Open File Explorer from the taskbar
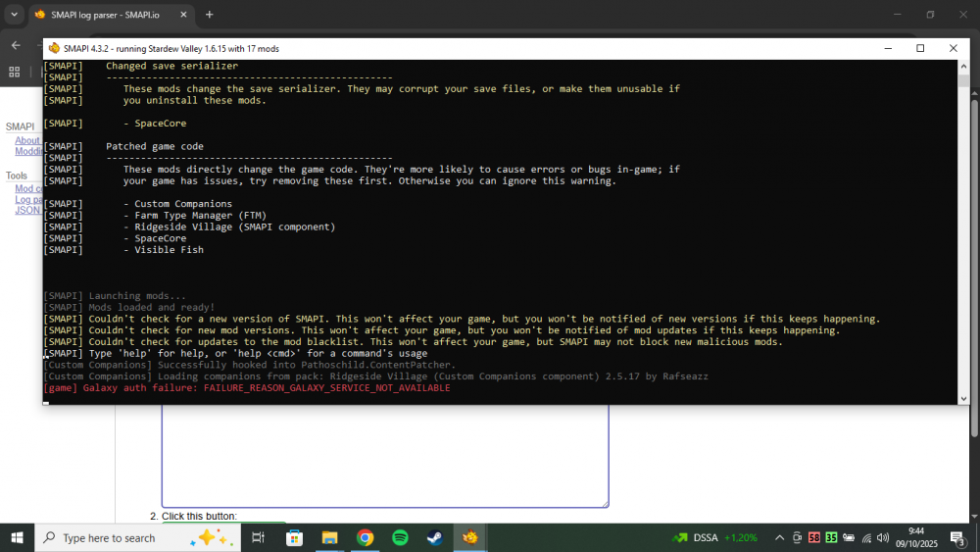Image resolution: width=980 pixels, height=552 pixels. click(329, 537)
